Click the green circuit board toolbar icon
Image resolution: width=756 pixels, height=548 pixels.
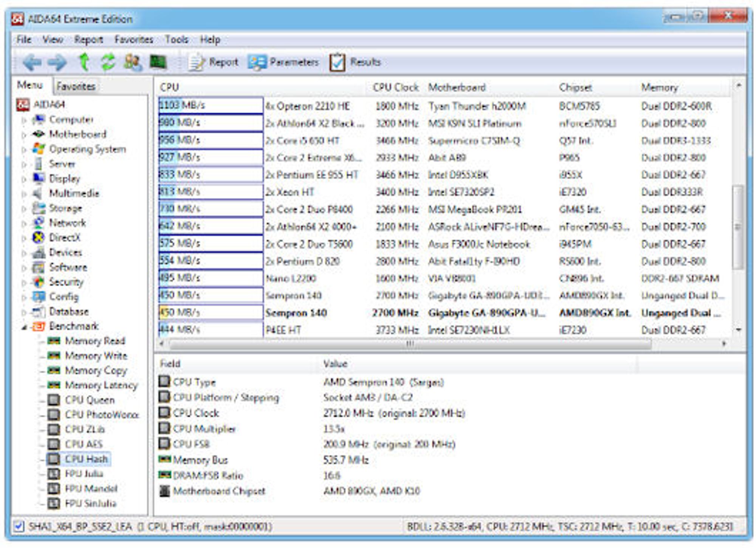click(158, 62)
